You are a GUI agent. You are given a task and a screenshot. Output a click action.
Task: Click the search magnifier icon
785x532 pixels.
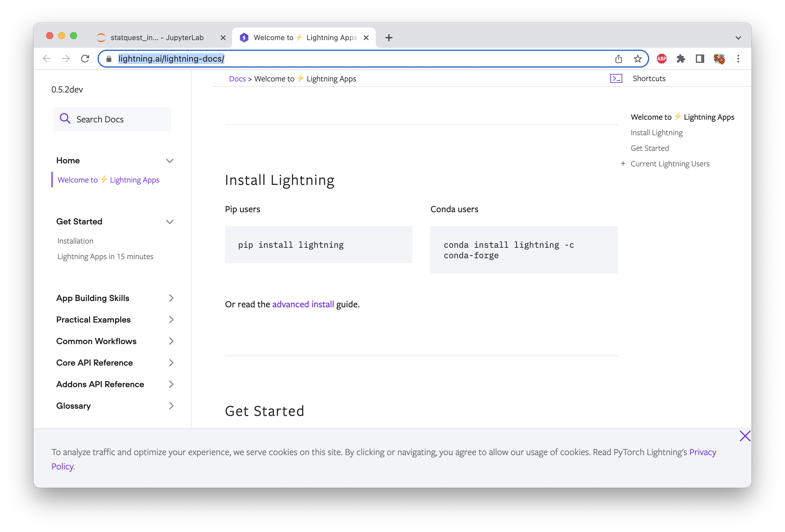(65, 118)
